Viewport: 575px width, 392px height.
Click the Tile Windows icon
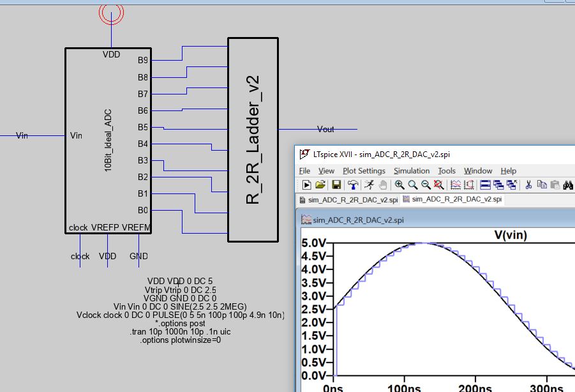point(485,185)
